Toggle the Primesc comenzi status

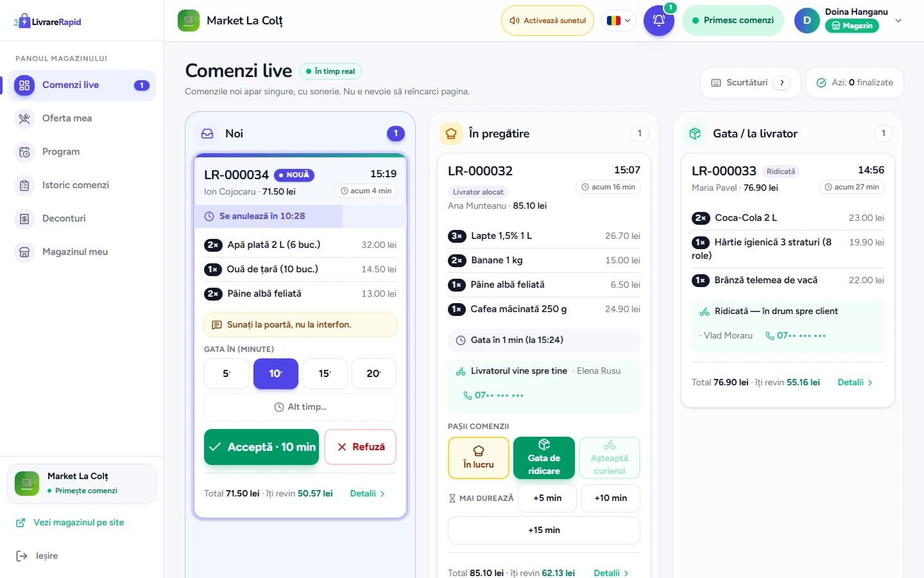(x=733, y=21)
